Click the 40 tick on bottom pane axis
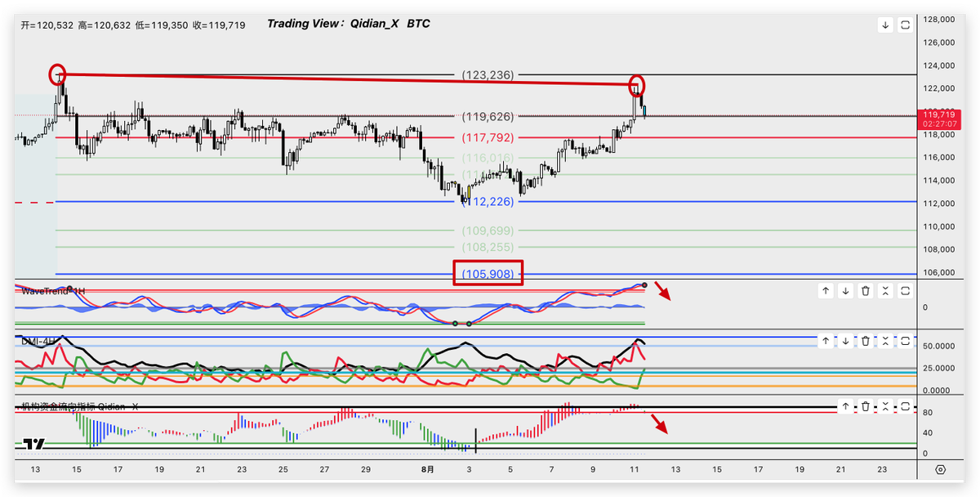Viewport: 980px width, 497px height. pyautogui.click(x=928, y=433)
